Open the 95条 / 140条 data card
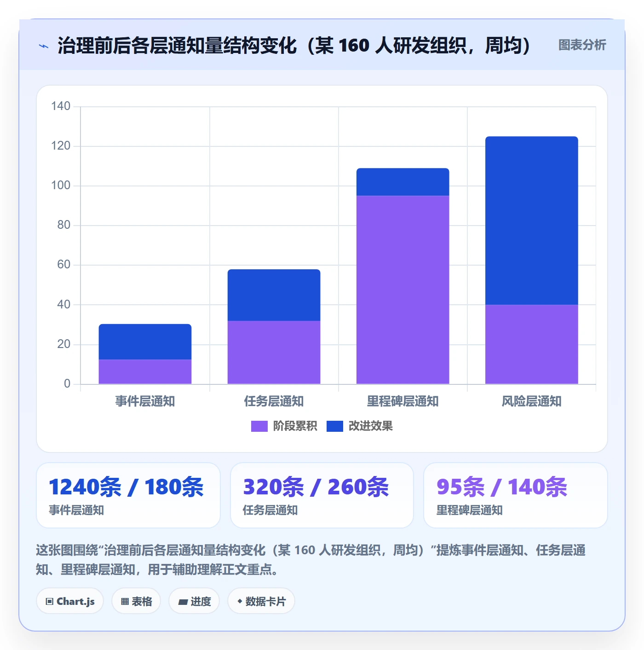 click(516, 495)
